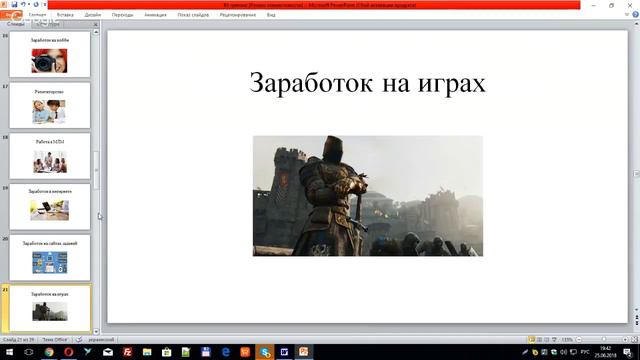Select slide 21 thumbnail Заработок на играх
Viewport: 640px width, 360px height.
point(50,308)
